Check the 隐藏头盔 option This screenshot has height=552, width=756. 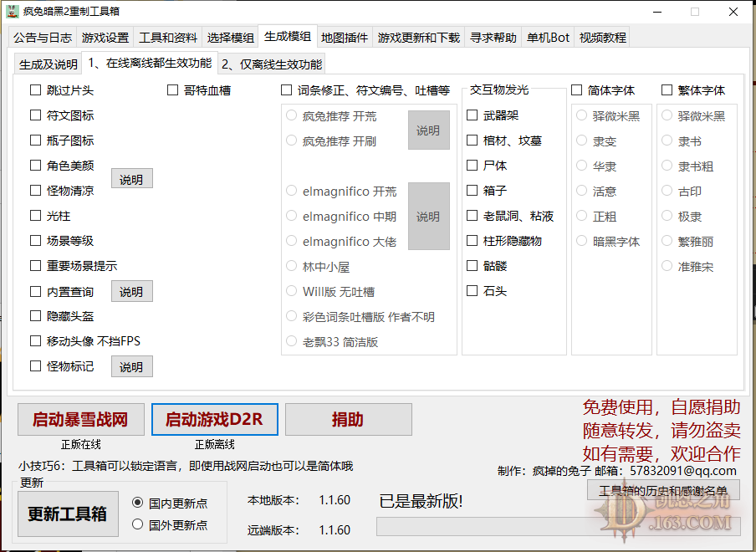[35, 316]
